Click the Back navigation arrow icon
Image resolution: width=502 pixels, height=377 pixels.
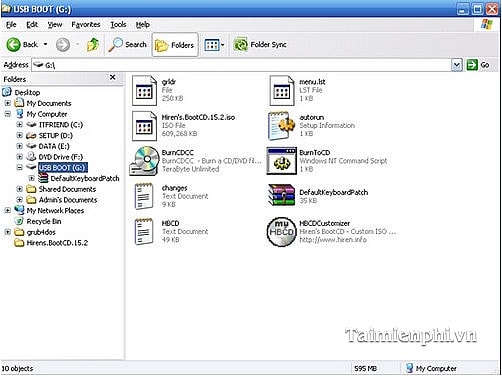point(14,45)
